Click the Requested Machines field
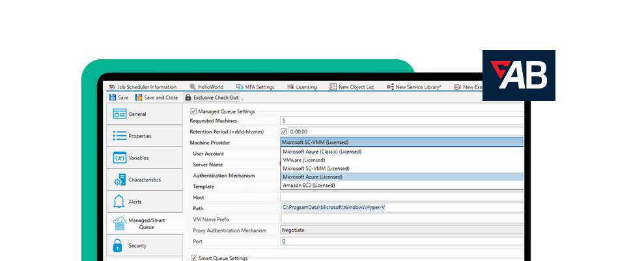Image resolution: width=644 pixels, height=261 pixels. pyautogui.click(x=402, y=120)
